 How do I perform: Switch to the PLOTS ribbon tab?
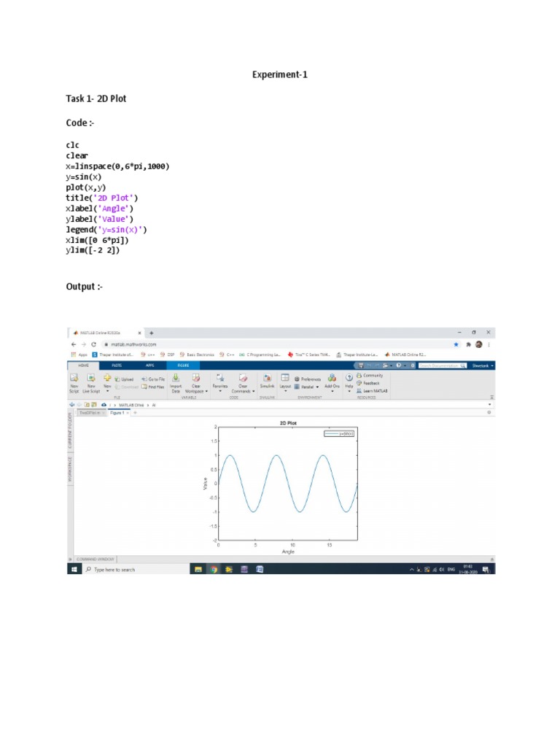[x=117, y=365]
